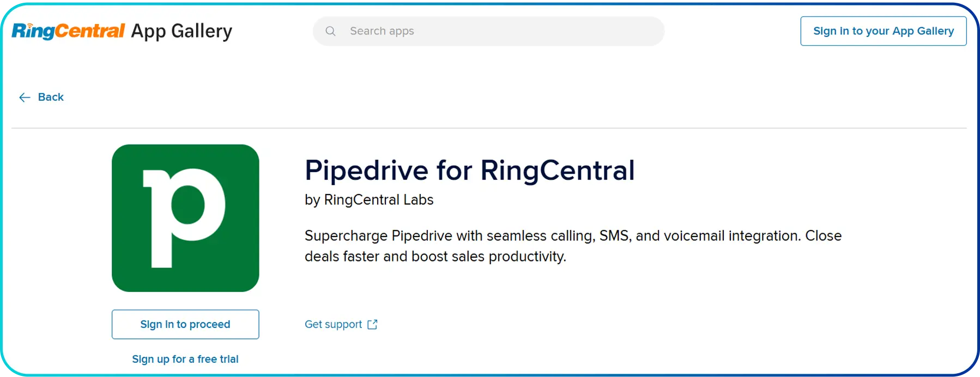Click the "Pipedrive for RingCentral" title
This screenshot has width=980, height=377.
click(469, 170)
